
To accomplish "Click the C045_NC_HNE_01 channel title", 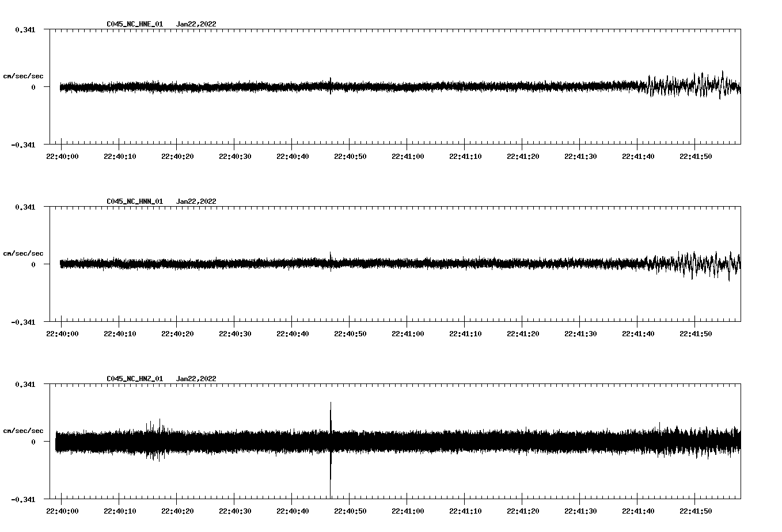I will point(135,24).
